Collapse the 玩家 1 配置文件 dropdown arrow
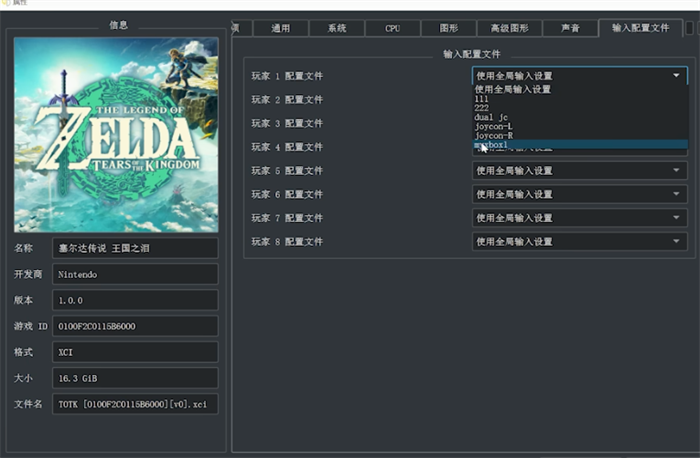This screenshot has width=700, height=458. point(677,76)
